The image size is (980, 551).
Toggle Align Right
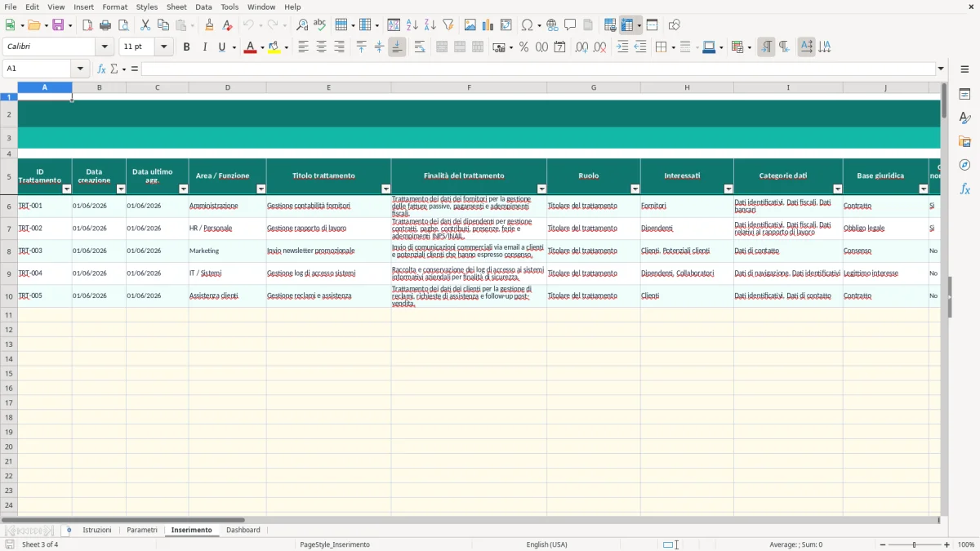[339, 47]
